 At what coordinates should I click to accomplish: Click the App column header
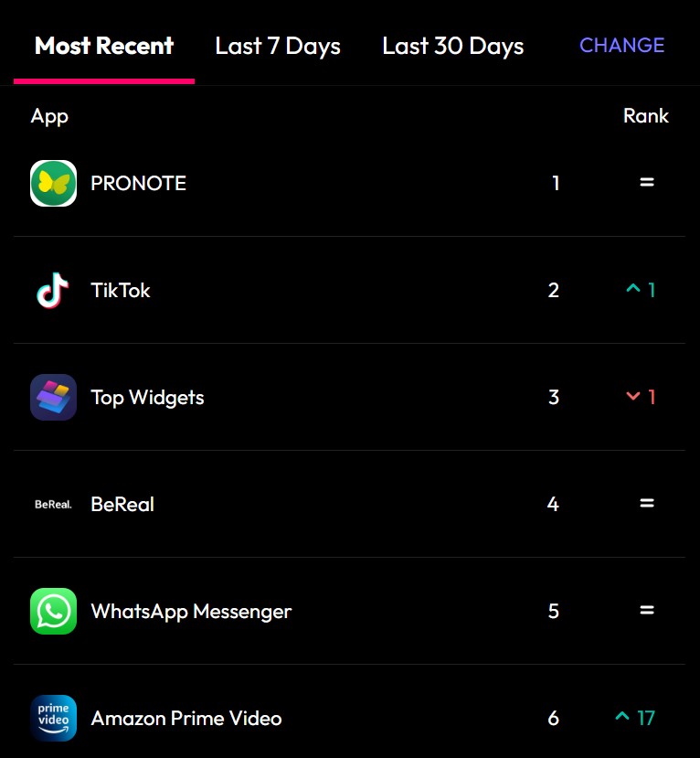pos(49,117)
